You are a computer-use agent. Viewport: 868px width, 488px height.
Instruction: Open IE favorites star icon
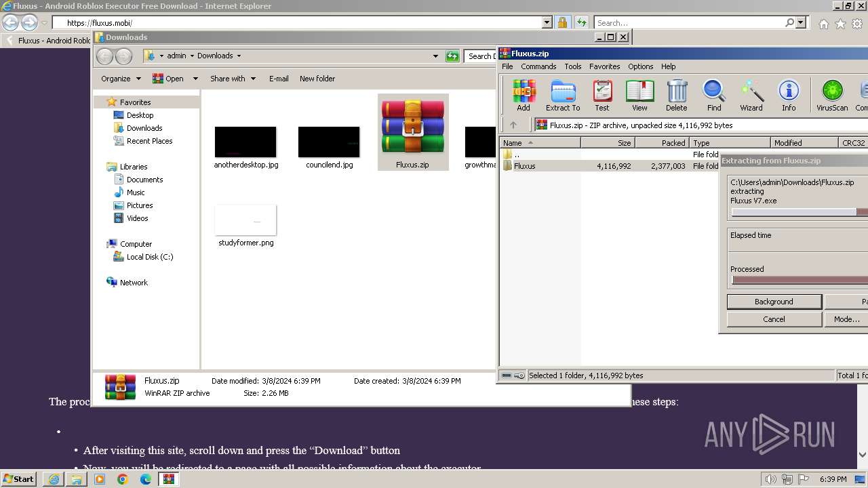pos(840,24)
